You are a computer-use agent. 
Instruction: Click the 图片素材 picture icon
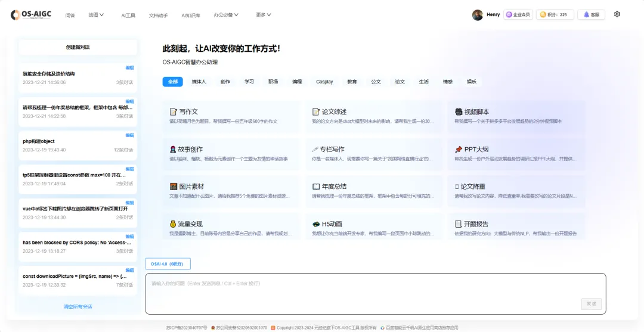click(x=174, y=187)
